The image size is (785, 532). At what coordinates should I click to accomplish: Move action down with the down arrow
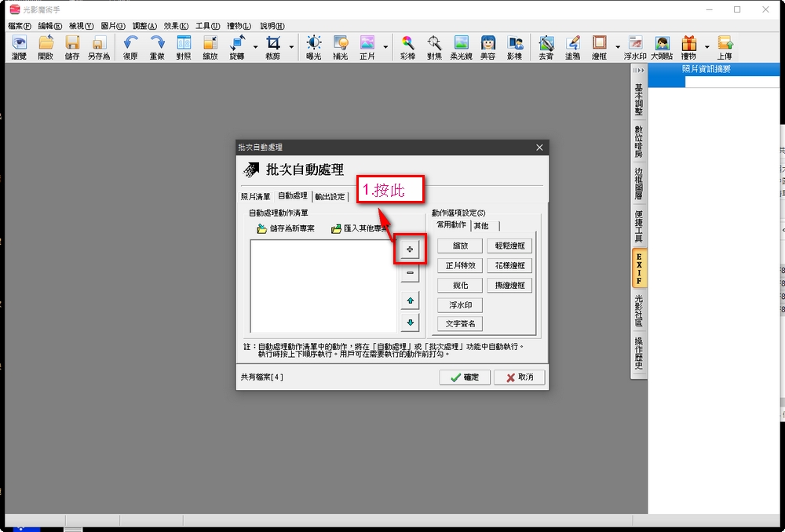[409, 322]
